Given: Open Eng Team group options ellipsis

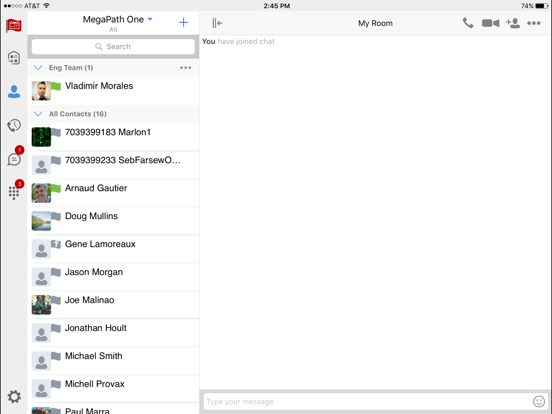Looking at the screenshot, I should tap(186, 68).
